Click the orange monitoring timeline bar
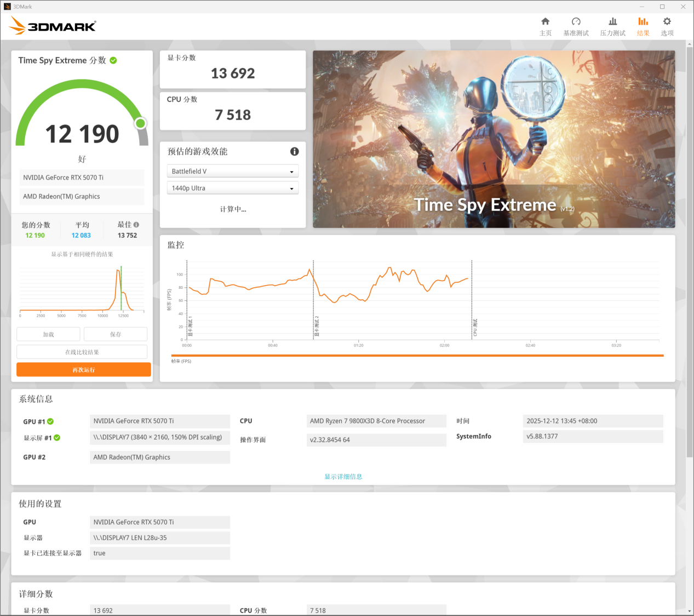 (x=417, y=356)
